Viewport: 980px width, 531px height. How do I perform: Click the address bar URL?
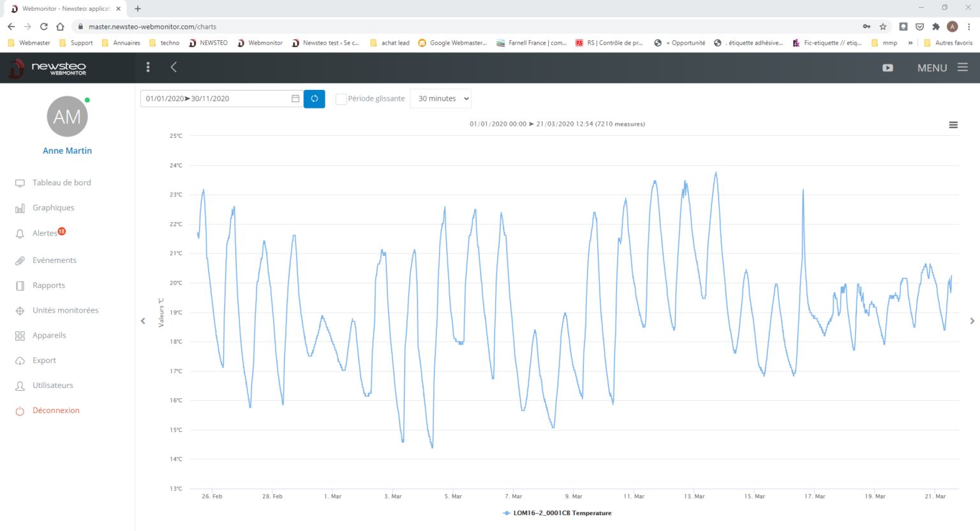[x=152, y=27]
